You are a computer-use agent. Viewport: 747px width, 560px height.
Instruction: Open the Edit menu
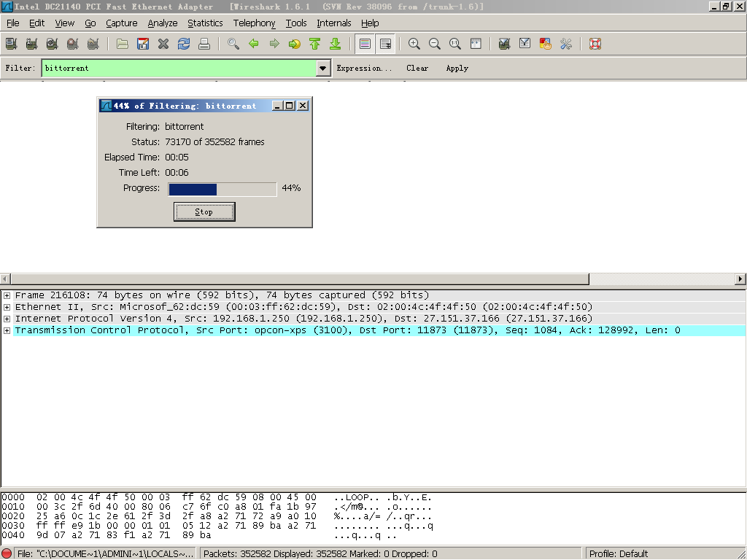[x=36, y=23]
